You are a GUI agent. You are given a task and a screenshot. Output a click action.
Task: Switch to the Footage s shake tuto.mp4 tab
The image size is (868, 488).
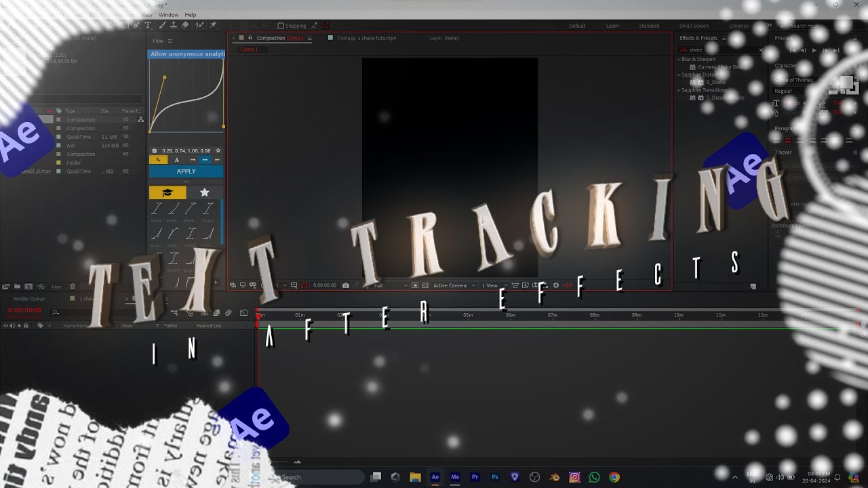point(367,38)
